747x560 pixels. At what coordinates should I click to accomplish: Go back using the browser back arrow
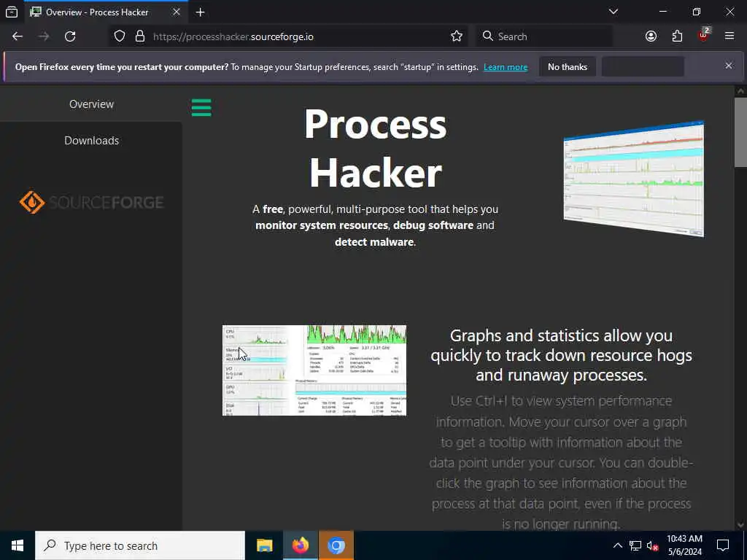[18, 36]
